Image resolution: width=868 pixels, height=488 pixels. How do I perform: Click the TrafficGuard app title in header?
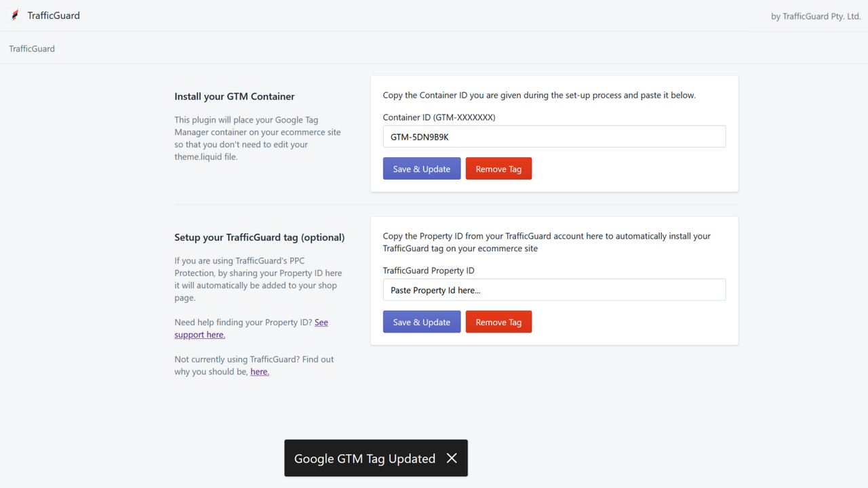pyautogui.click(x=54, y=15)
